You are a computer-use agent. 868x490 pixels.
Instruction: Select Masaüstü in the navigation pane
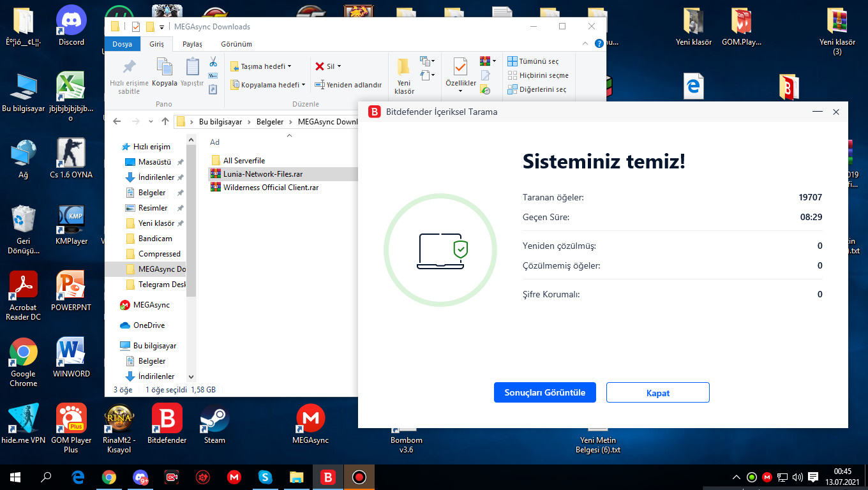pos(154,162)
